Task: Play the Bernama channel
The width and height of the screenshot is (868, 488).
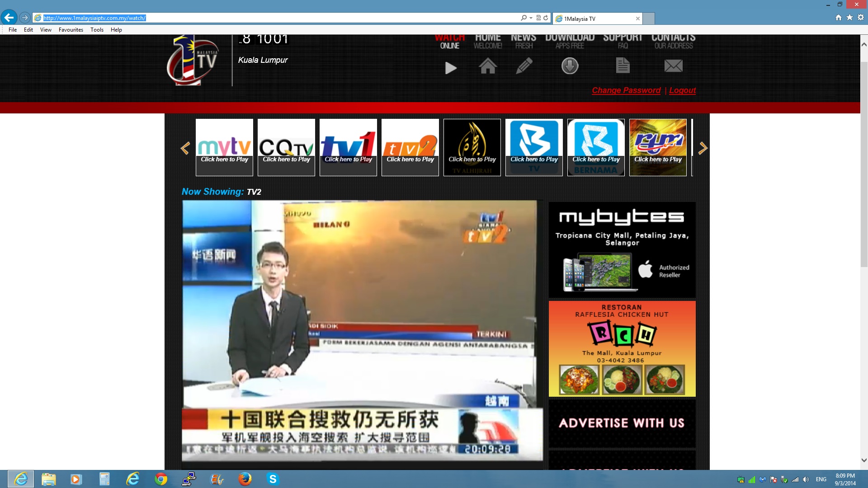Action: [596, 147]
